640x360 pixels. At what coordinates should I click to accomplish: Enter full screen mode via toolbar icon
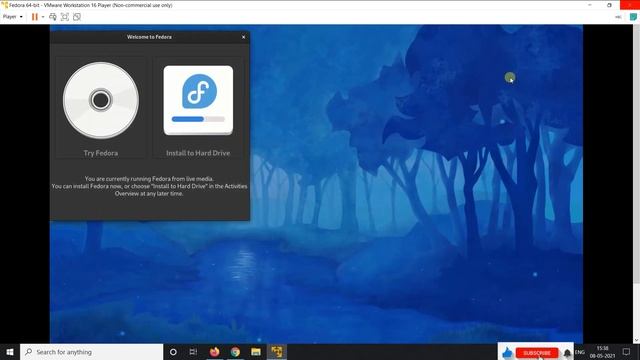pyautogui.click(x=64, y=17)
